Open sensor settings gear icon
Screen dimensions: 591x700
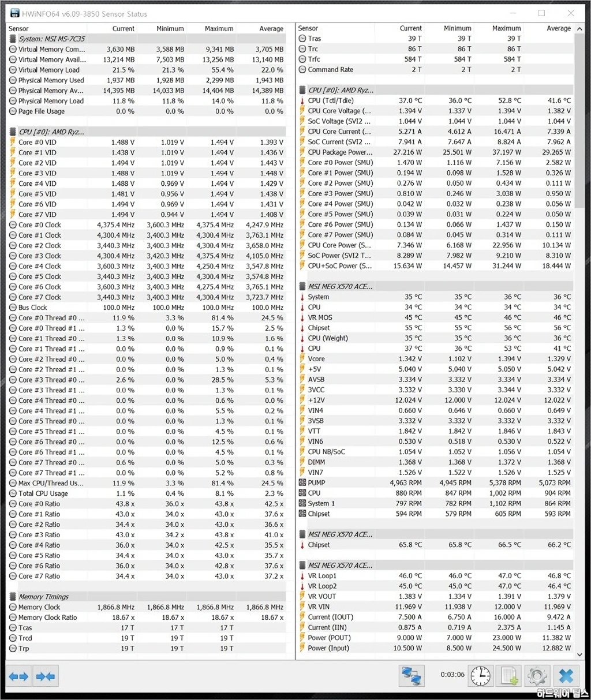coord(537,675)
